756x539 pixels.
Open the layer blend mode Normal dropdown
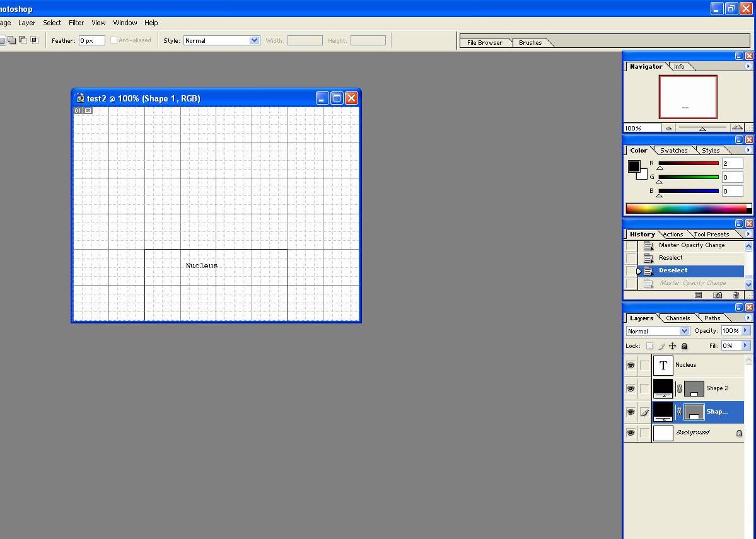[658, 331]
